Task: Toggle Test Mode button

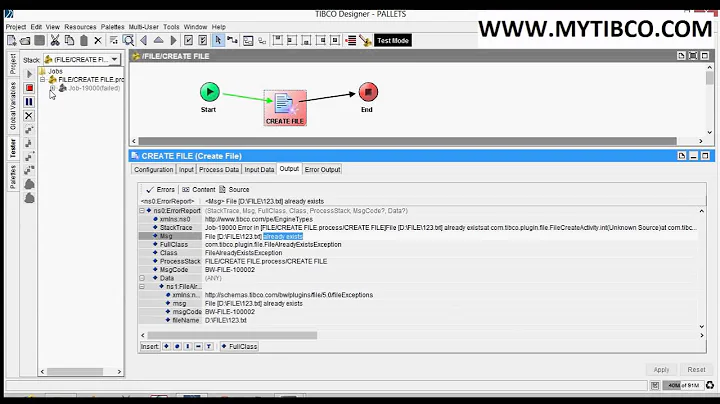Action: [x=393, y=40]
